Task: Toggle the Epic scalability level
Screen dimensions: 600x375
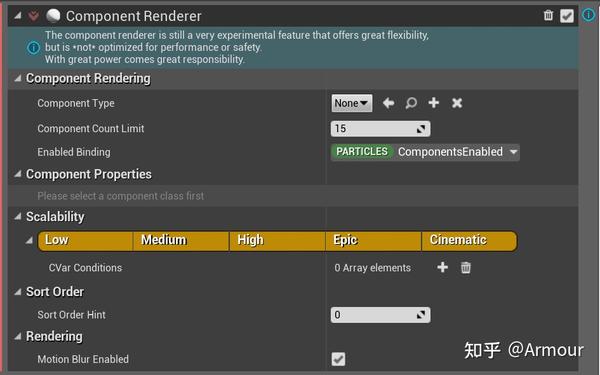Action: (373, 241)
